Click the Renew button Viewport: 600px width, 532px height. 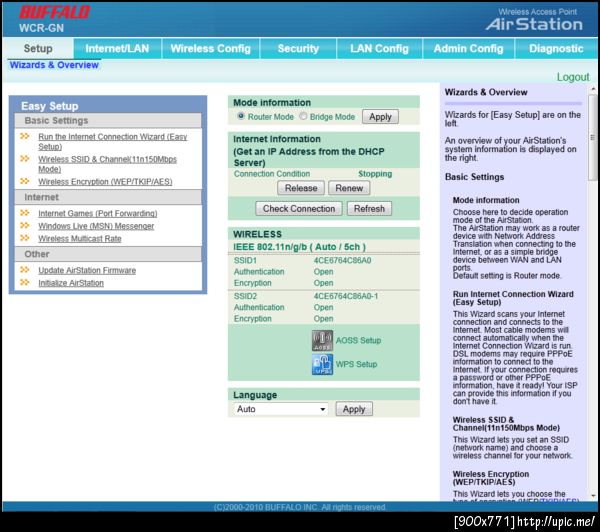tap(349, 188)
